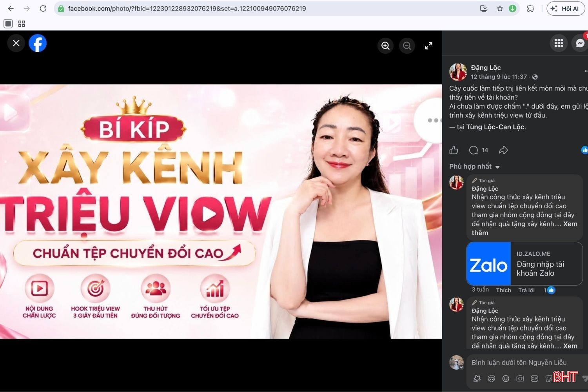
Task: Open Đặng Lộc's profile from post header
Action: pyautogui.click(x=486, y=67)
